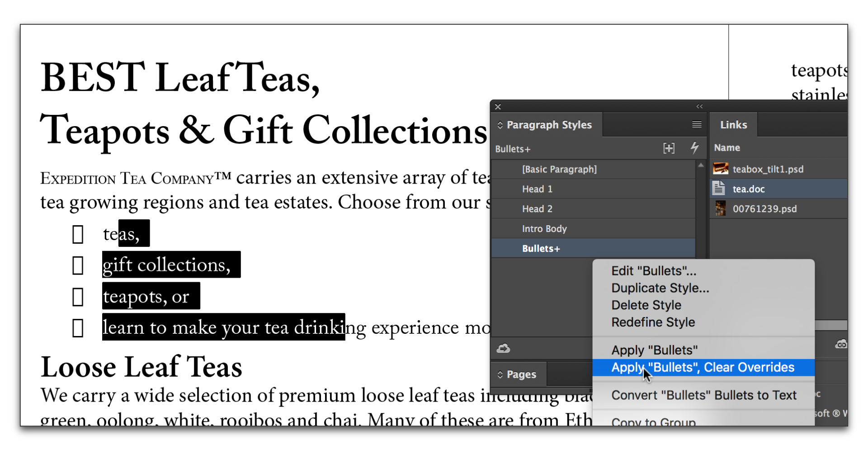Open Paragraph Styles panel menu
Image resolution: width=868 pixels, height=450 pixels.
pos(697,124)
